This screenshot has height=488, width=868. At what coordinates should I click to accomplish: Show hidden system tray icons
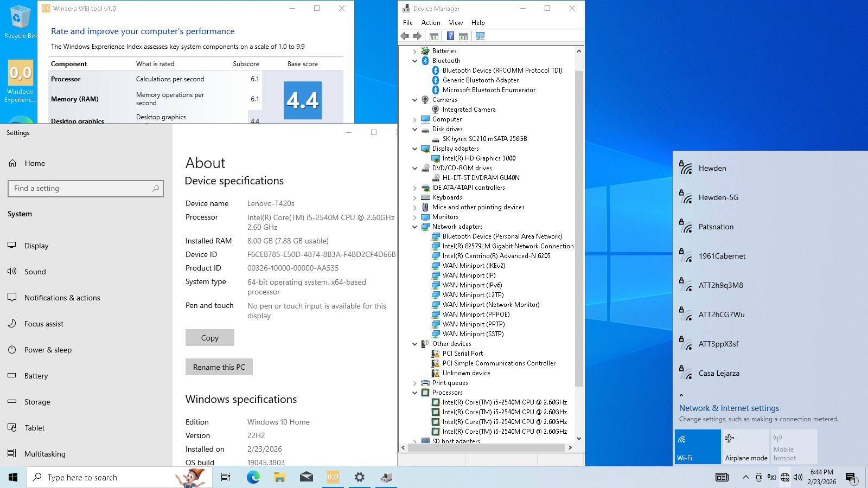746,477
